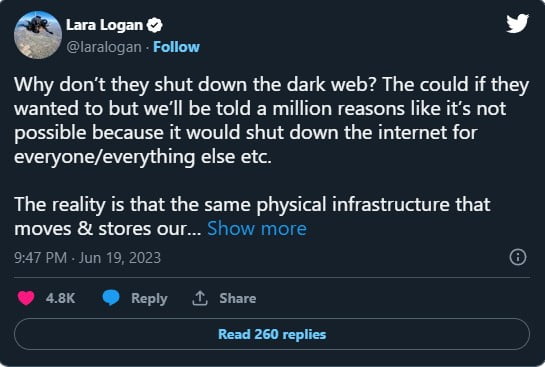
Task: Click the Jun 19, 2023 date
Action: point(120,258)
